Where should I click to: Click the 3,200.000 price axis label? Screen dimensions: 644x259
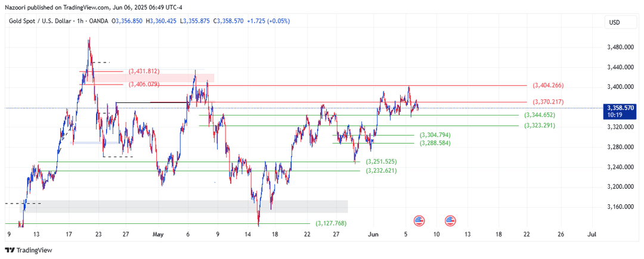621,187
